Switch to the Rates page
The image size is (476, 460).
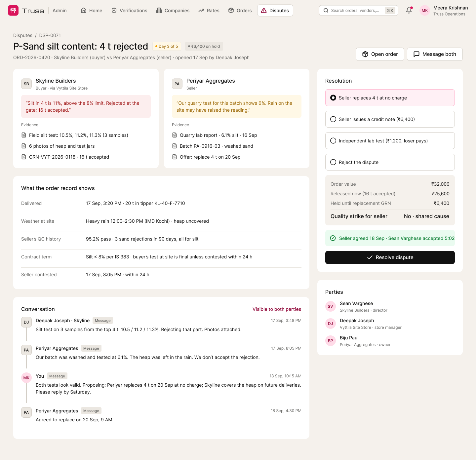click(209, 11)
